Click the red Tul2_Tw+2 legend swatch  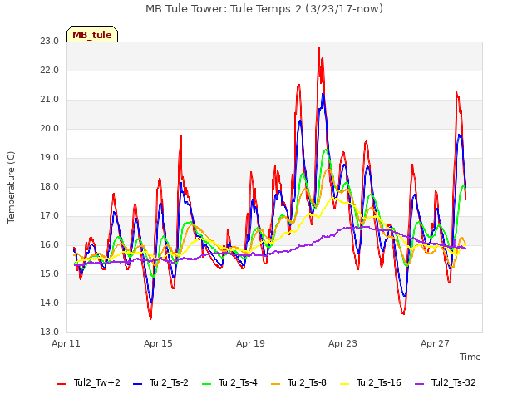[62, 384]
